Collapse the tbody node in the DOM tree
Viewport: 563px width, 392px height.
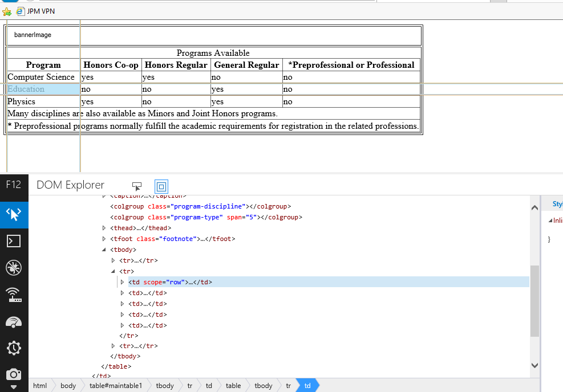pos(104,250)
